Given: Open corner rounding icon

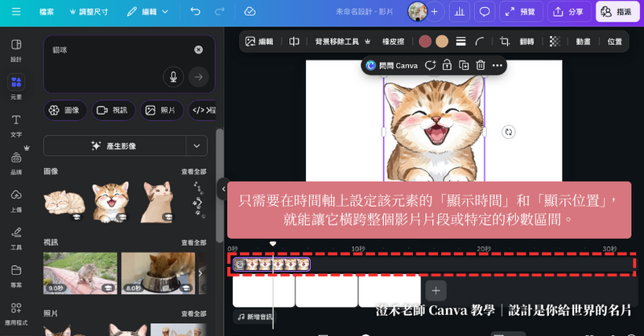Looking at the screenshot, I should (x=479, y=42).
